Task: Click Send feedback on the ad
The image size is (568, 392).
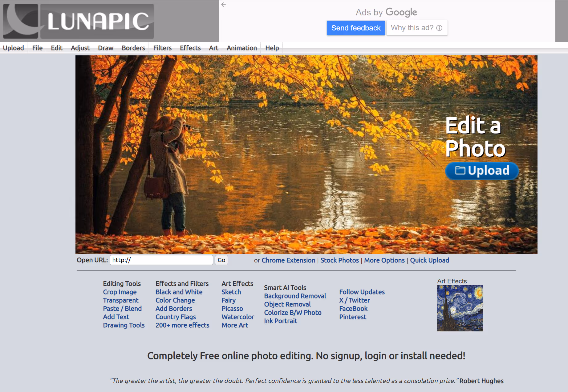Action: tap(355, 28)
